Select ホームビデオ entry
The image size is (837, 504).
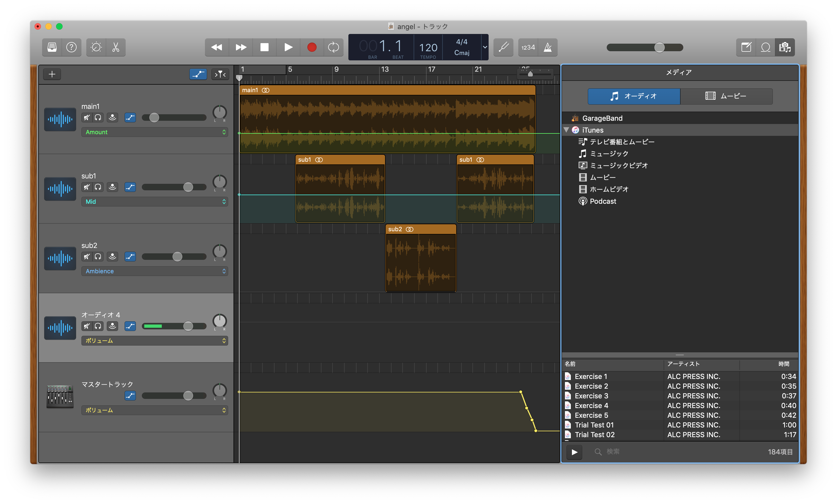(680, 189)
